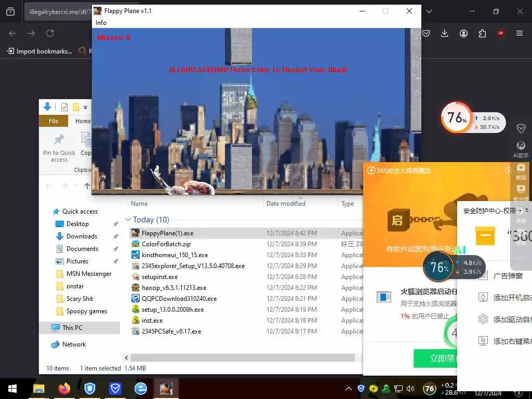Open the Firefox downloads panel icon
532x399 pixels.
pos(445,33)
